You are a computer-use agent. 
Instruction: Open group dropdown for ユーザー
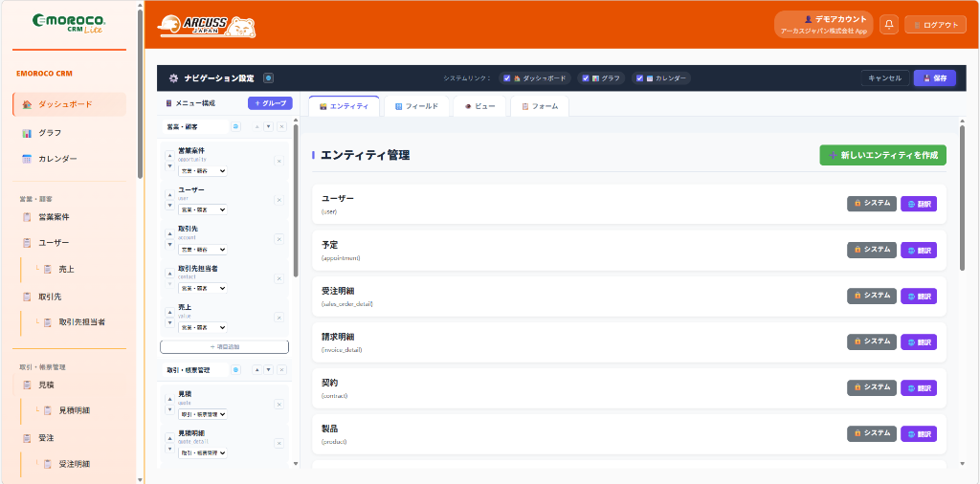click(203, 209)
